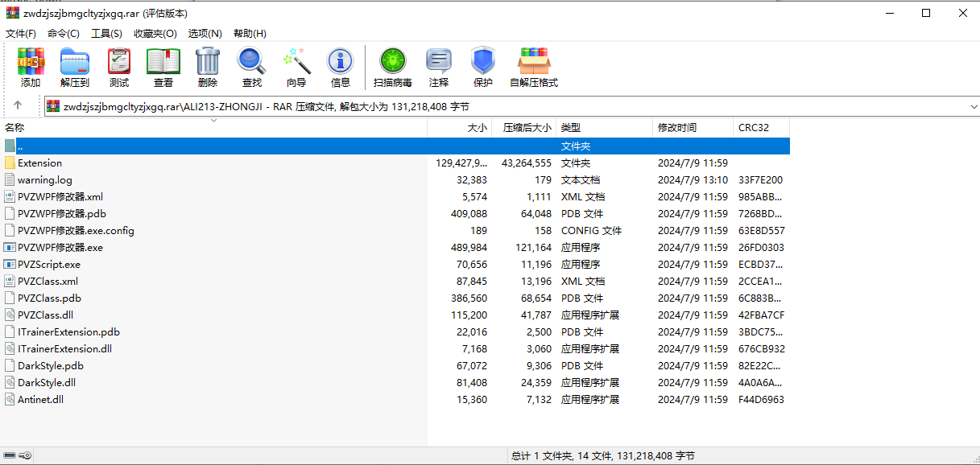Viewport: 980px width, 465px height.
Task: Click the 测试 (Test) toolbar icon
Action: 119,61
